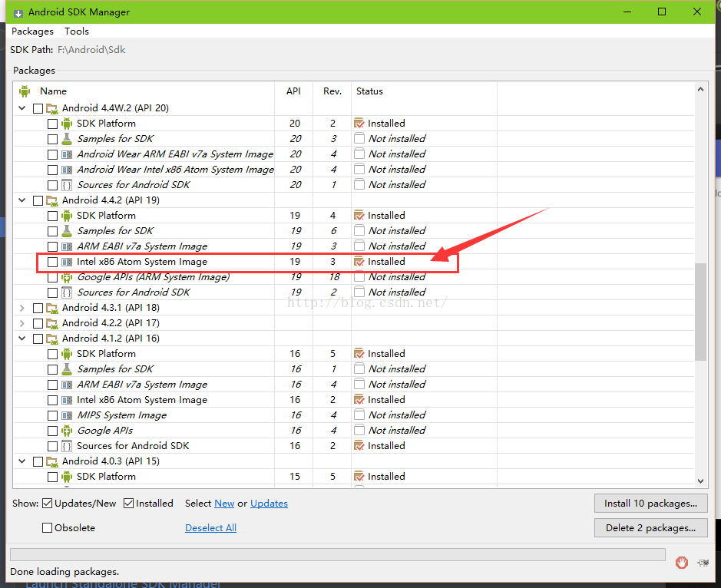Viewport: 721px width, 588px height.
Task: Enable the Obsolete filter checkbox
Action: pyautogui.click(x=47, y=528)
